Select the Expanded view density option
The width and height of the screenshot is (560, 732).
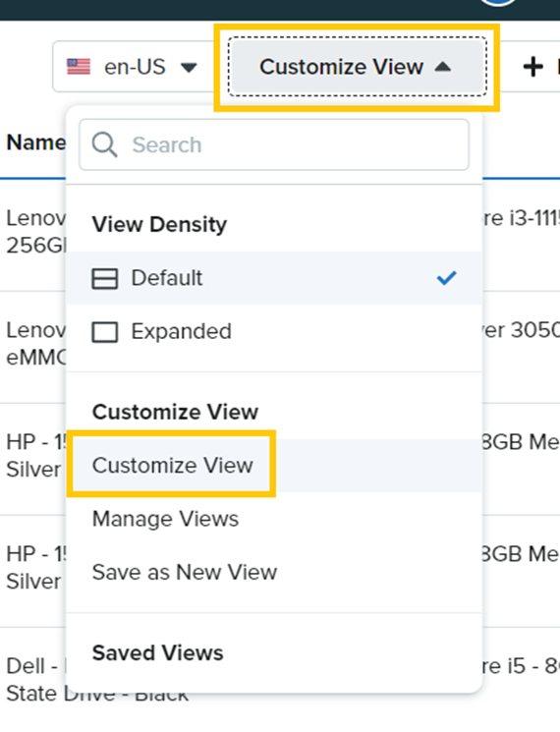tap(274, 332)
